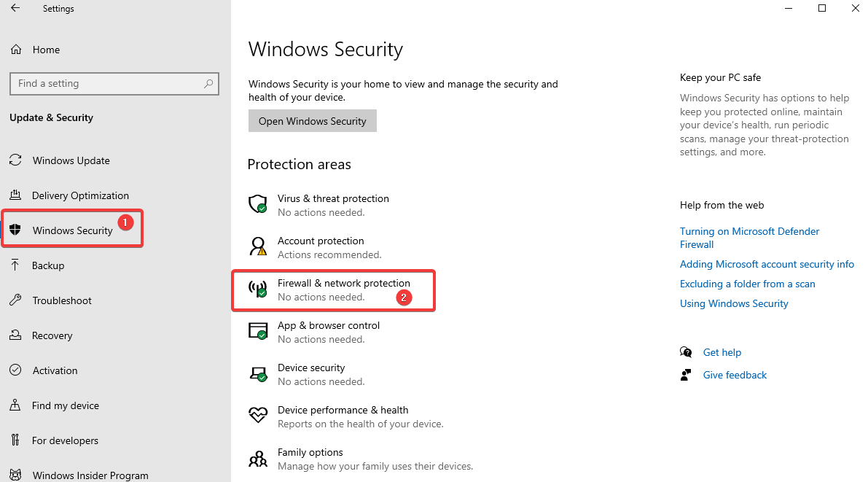Click the Firewall & network protection antenna icon
This screenshot has width=868, height=482.
point(258,289)
